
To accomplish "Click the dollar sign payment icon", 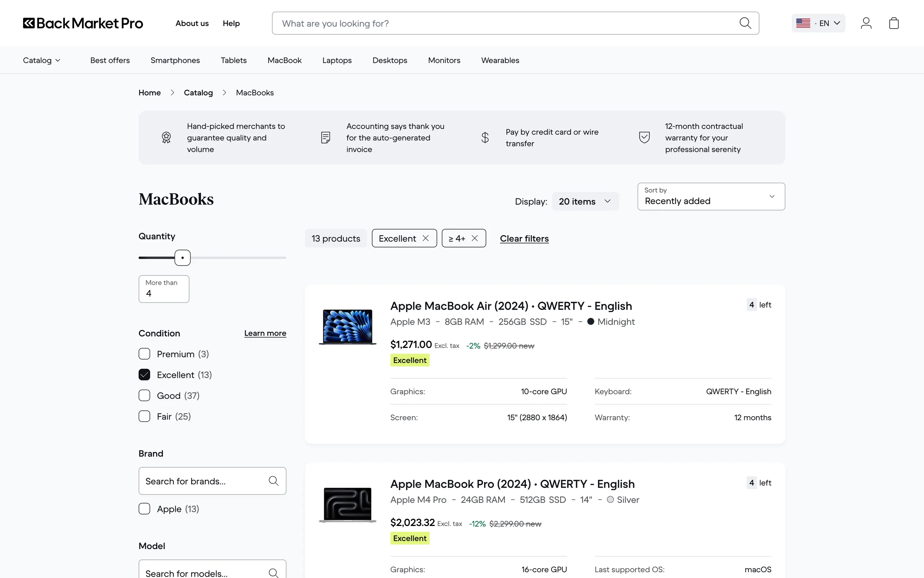I will pyautogui.click(x=485, y=138).
